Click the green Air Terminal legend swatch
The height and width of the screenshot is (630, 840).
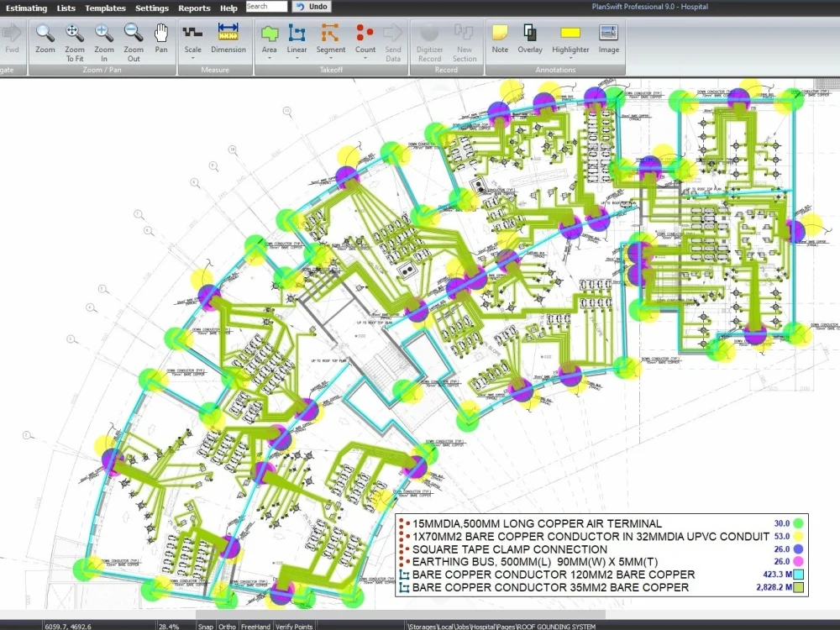(798, 523)
